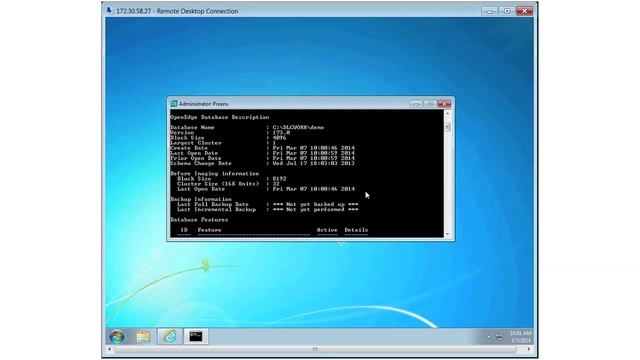Image resolution: width=640 pixels, height=360 pixels.
Task: Minimize the Remote Desktop Connection window
Action: tap(490, 11)
